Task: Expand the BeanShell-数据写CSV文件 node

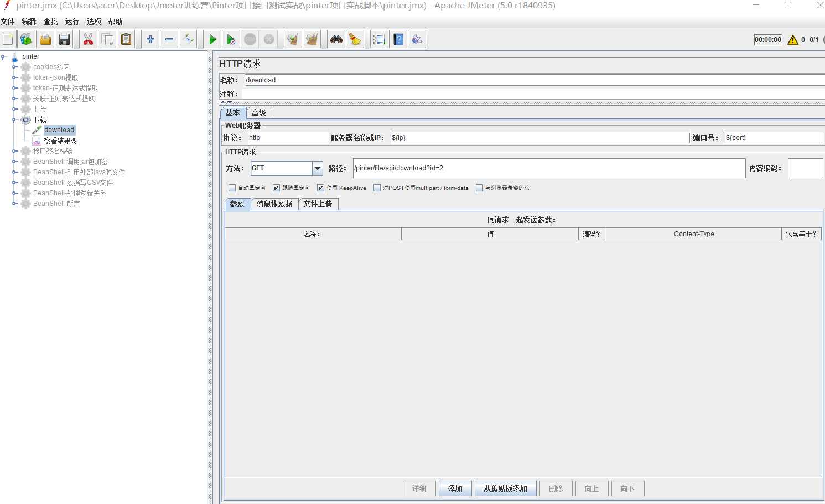Action: 14,183
